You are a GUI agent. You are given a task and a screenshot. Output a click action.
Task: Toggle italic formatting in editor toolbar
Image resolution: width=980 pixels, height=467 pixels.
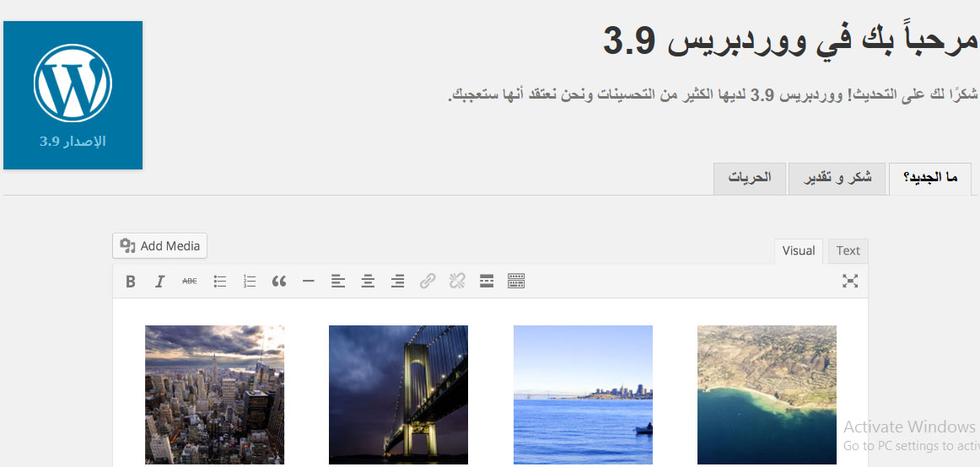tap(159, 282)
